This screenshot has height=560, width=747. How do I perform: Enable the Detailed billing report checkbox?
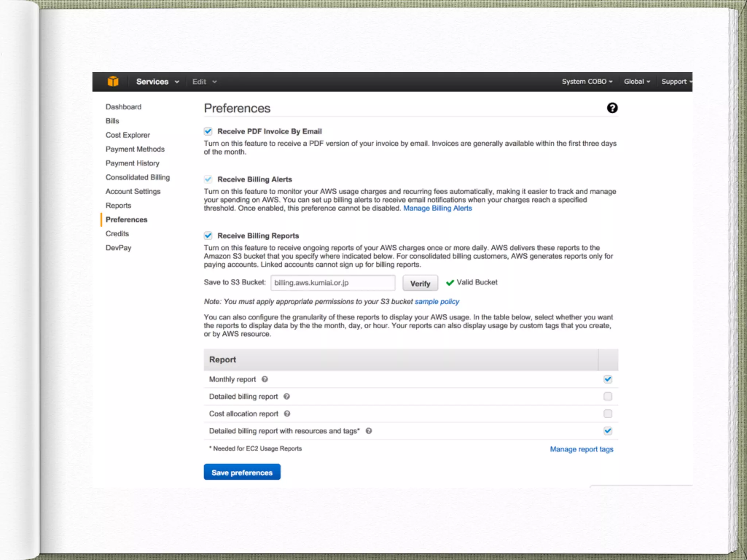(x=608, y=396)
